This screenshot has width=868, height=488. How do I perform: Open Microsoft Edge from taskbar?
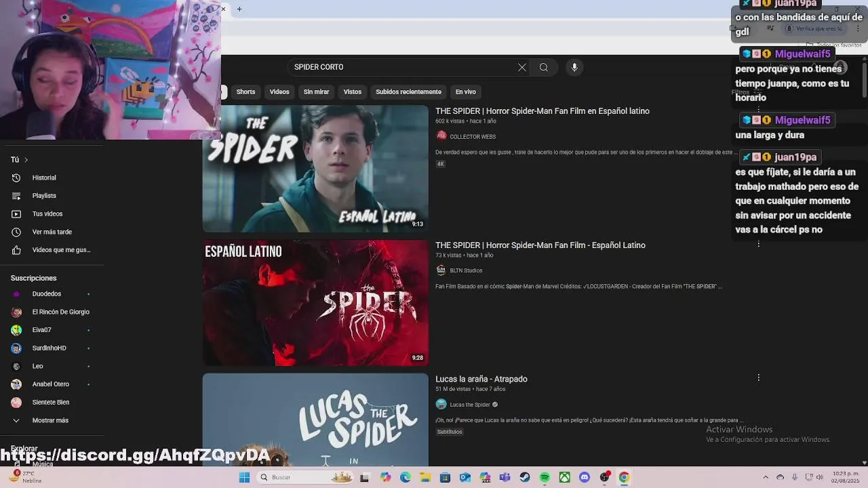coord(406,477)
